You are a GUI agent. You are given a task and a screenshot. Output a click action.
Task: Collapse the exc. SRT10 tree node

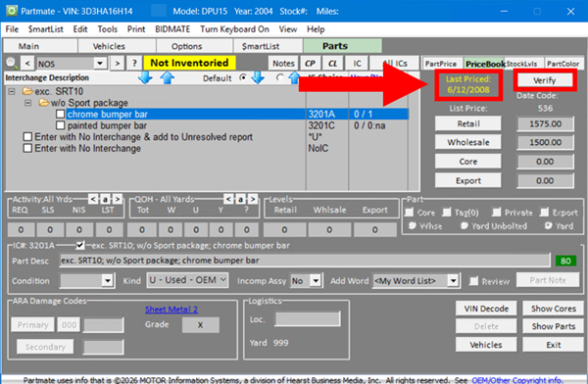pos(12,91)
